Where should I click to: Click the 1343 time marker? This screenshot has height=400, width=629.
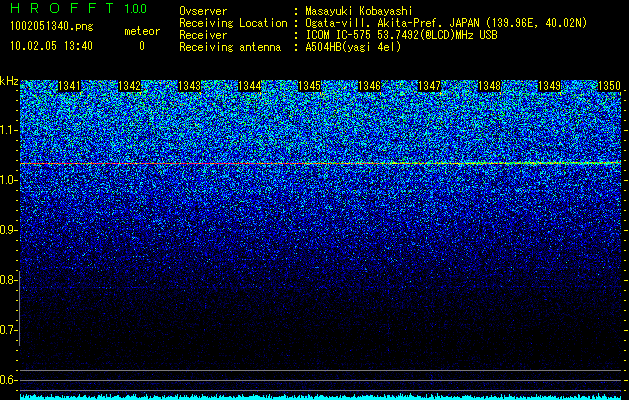(x=189, y=86)
